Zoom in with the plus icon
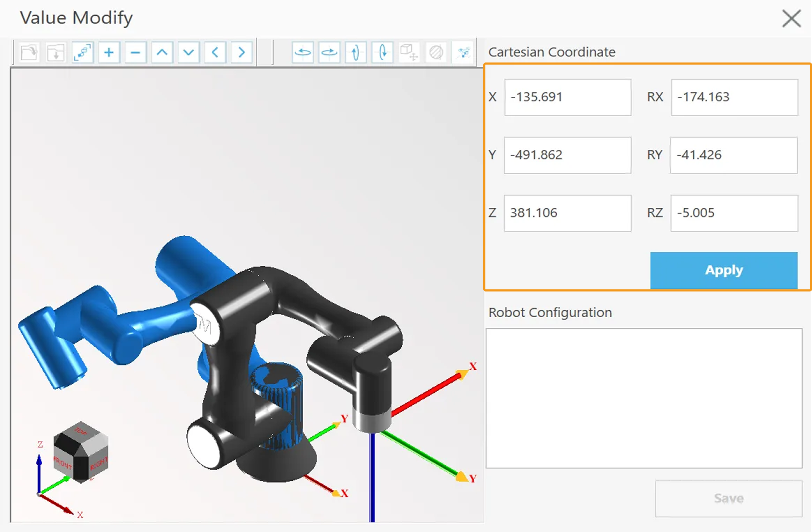 pos(109,53)
